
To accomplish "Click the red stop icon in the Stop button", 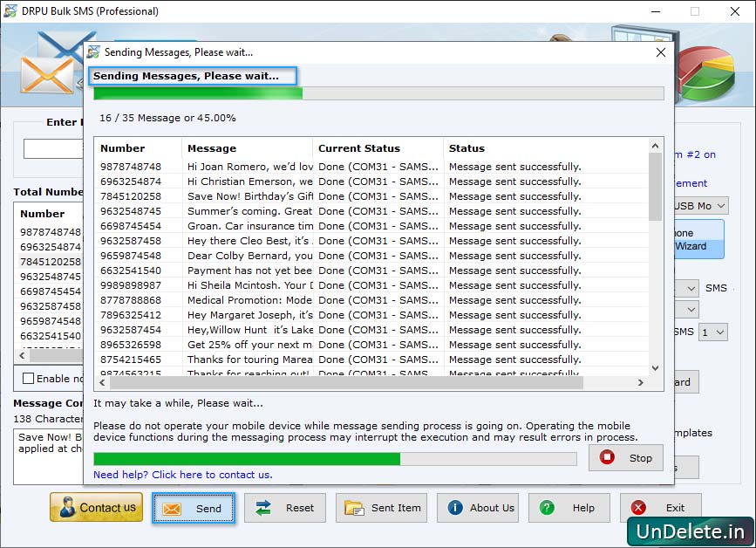I will coord(607,457).
